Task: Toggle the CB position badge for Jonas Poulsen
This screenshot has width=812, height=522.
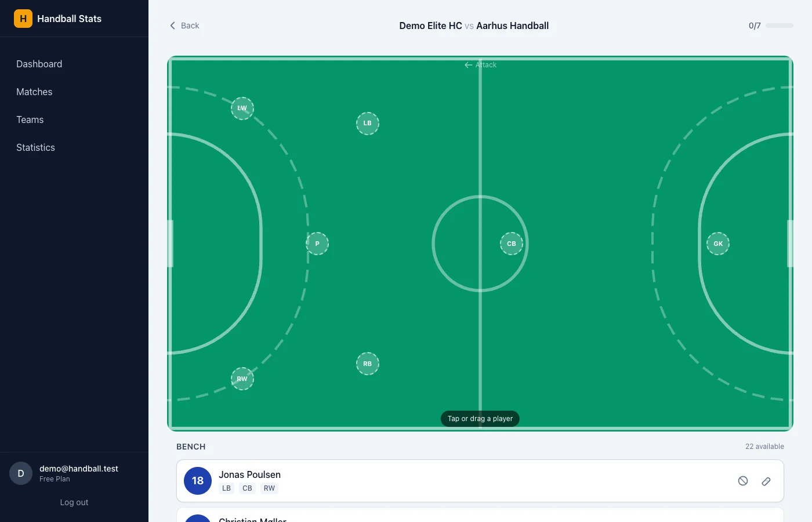Action: [247, 488]
